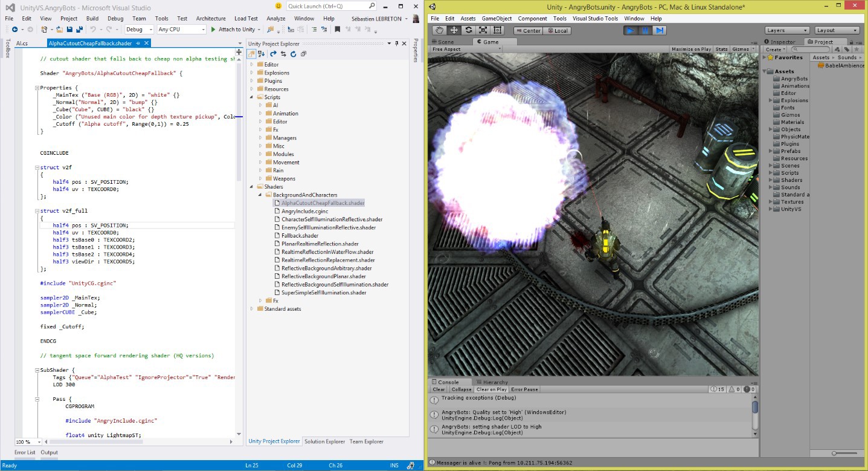The image size is (868, 471).
Task: Click Sync icon in Unity Project Explorer toolbar
Action: tap(283, 54)
